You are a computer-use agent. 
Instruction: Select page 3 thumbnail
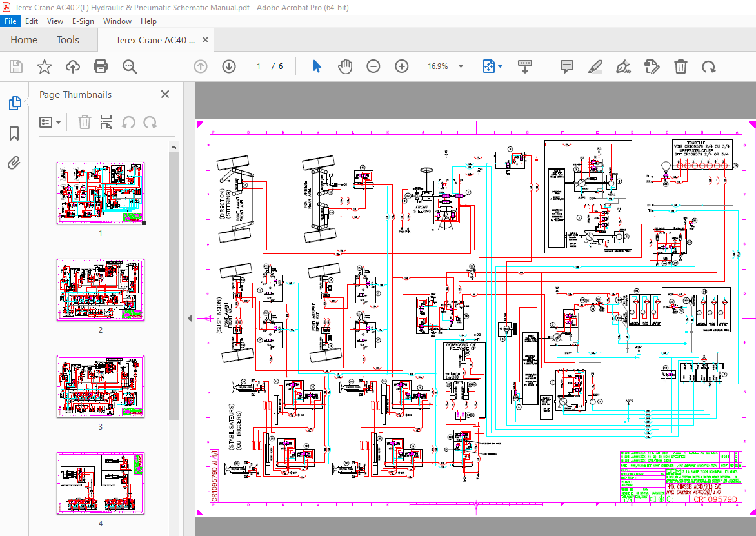[100, 386]
